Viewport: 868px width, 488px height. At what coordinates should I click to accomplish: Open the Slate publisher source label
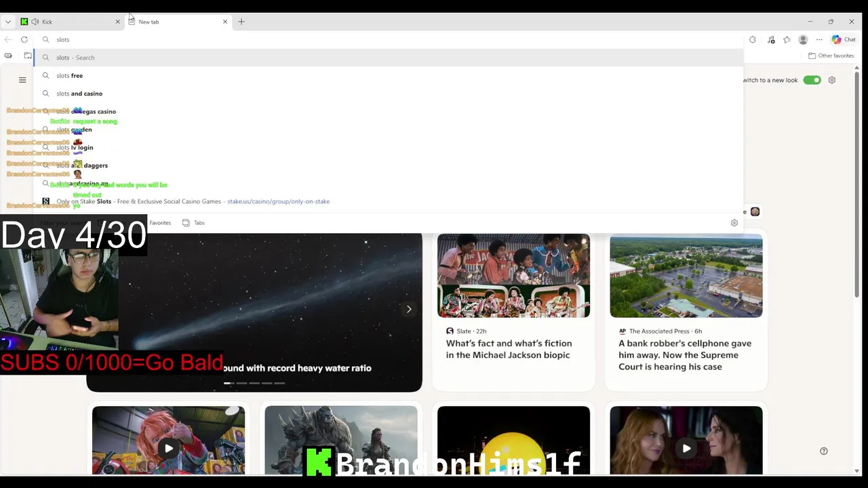(x=466, y=331)
